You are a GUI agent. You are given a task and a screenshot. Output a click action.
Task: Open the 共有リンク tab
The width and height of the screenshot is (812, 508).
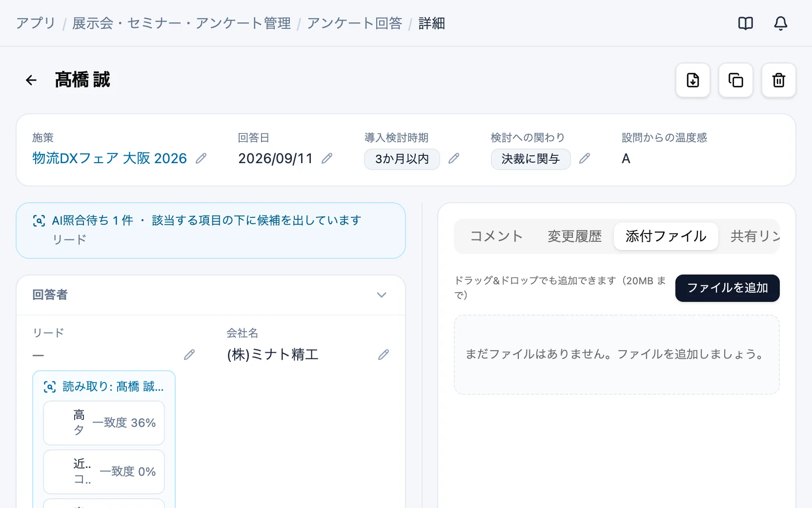tap(754, 236)
